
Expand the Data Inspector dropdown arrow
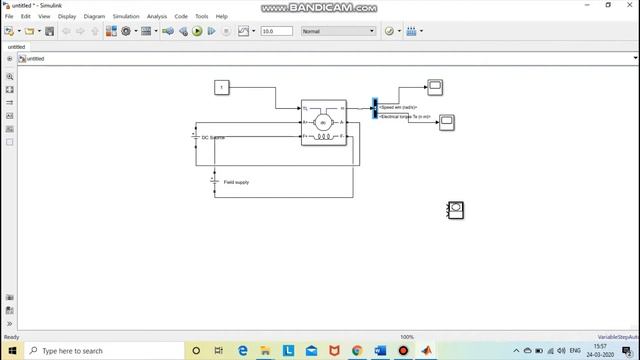click(x=253, y=31)
